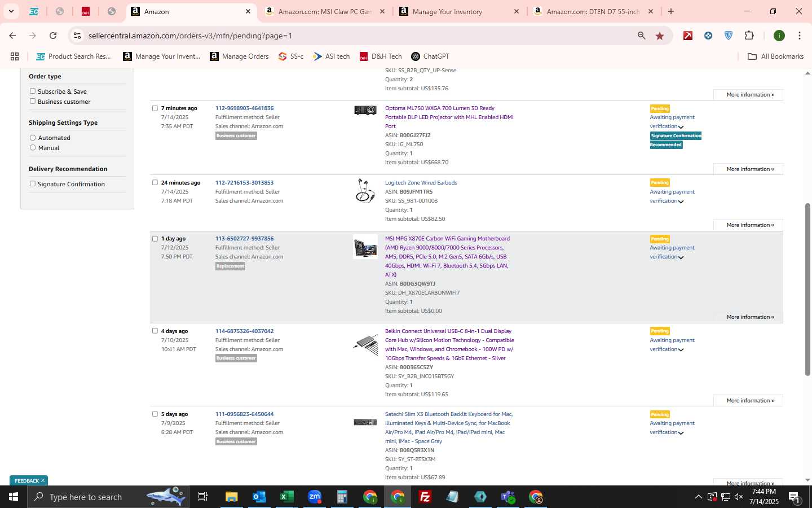Close the FEEDBACK widget with its X
The height and width of the screenshot is (508, 812).
pos(43,480)
